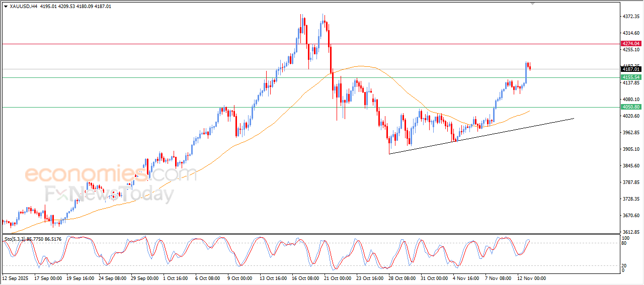Click the 12 Sep 2025 date label
Screen dimensions: 644x285
click(x=16, y=278)
